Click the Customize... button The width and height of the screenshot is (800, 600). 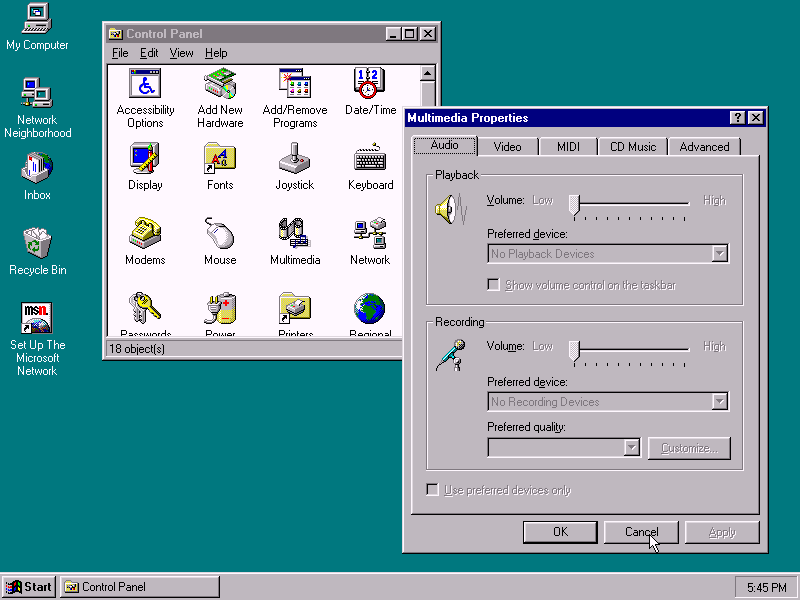coord(689,448)
